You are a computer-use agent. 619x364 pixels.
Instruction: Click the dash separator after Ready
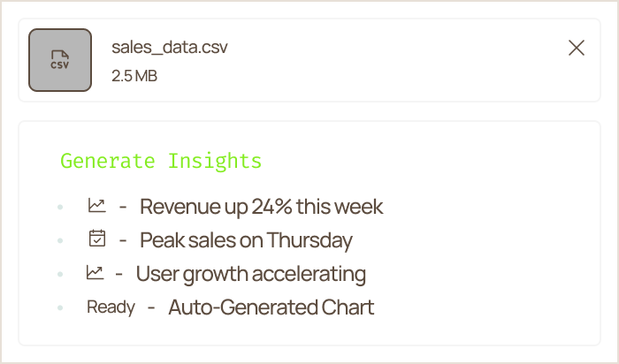(x=151, y=307)
